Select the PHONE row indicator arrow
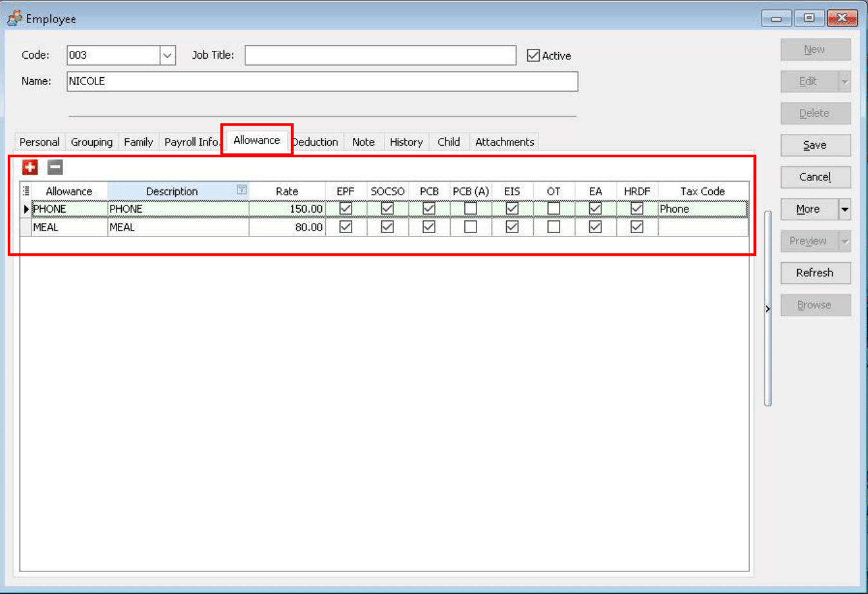 pyautogui.click(x=26, y=209)
